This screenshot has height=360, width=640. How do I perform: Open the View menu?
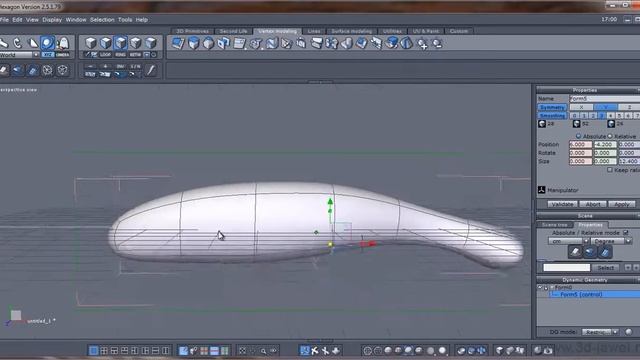(x=32, y=20)
